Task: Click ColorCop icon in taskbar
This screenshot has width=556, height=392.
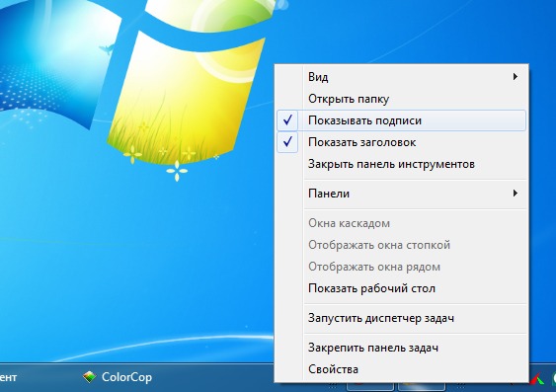Action: 89,377
